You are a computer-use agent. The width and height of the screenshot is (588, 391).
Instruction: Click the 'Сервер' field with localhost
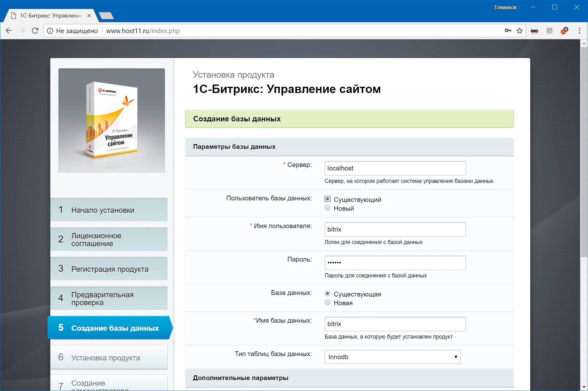pos(395,168)
